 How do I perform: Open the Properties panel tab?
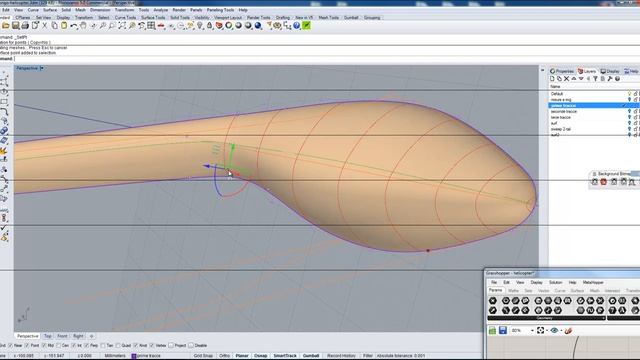click(562, 71)
